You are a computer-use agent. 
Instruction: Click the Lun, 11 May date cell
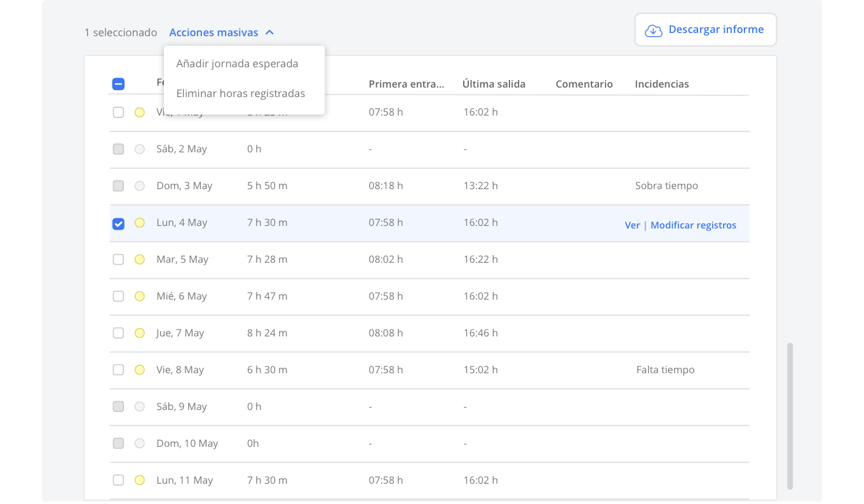pos(185,481)
